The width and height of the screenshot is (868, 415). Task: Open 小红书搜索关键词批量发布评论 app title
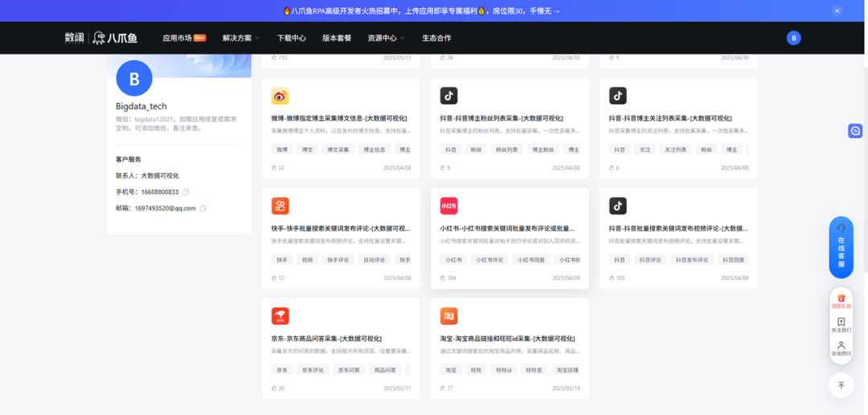507,228
